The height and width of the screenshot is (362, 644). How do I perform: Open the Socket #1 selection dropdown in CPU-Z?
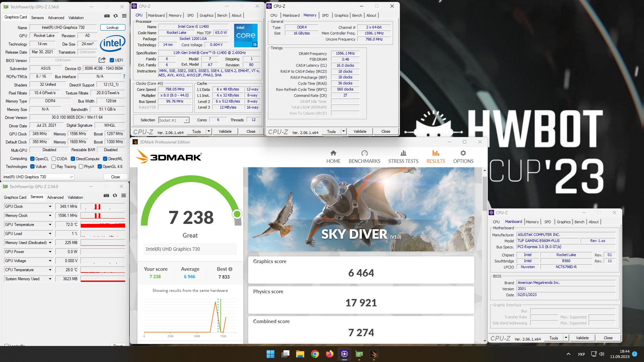174,120
